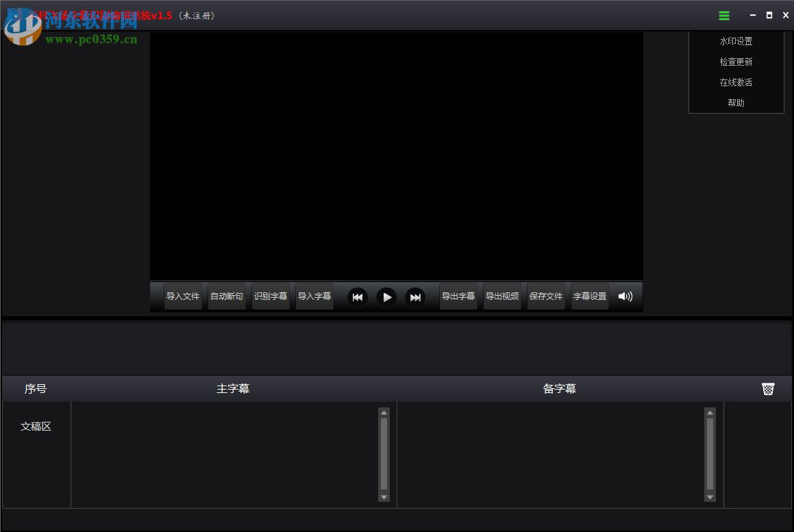The height and width of the screenshot is (532, 794).
Task: Minimize the application window
Action: (x=753, y=15)
